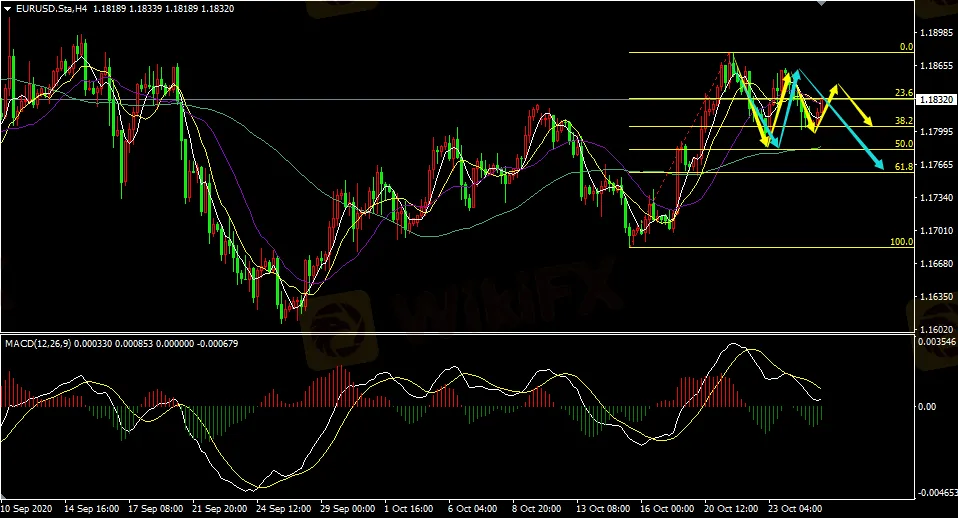This screenshot has height=518, width=958.
Task: Click the Fibonacci 61.8 level label
Action: point(904,167)
